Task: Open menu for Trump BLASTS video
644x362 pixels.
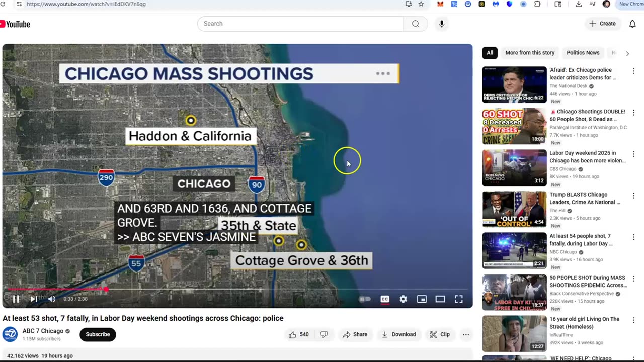Action: coord(633,196)
